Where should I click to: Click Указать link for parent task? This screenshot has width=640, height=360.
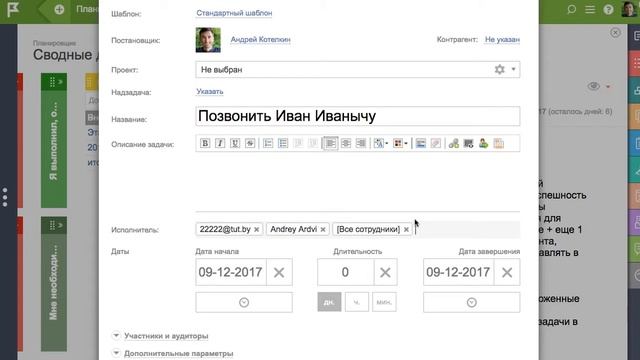click(209, 92)
